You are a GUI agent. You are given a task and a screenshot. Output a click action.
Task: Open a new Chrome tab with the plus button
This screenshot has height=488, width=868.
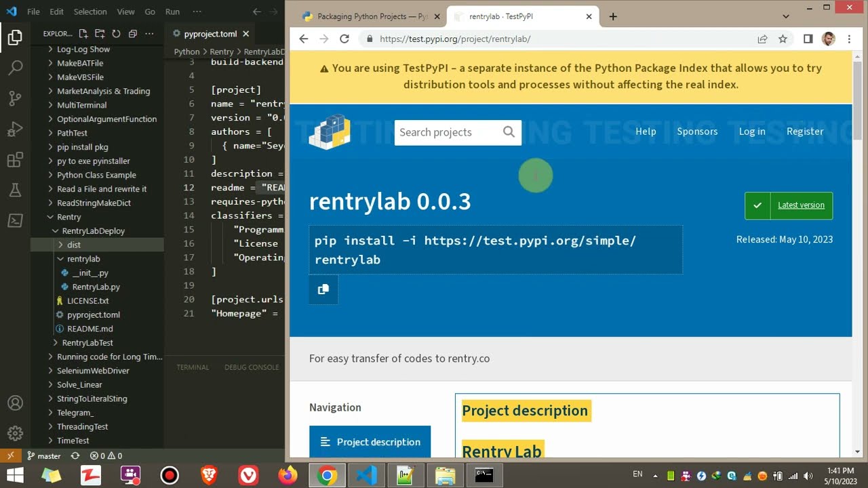coord(613,16)
